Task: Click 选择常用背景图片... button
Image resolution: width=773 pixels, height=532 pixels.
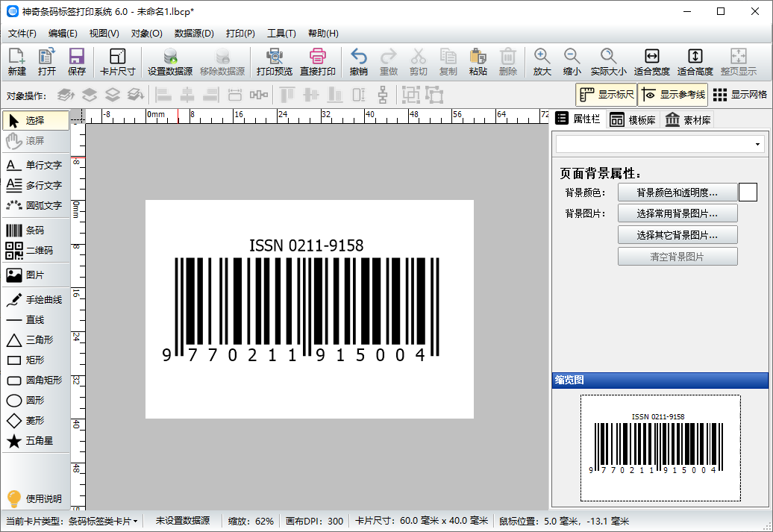Action: [x=677, y=213]
